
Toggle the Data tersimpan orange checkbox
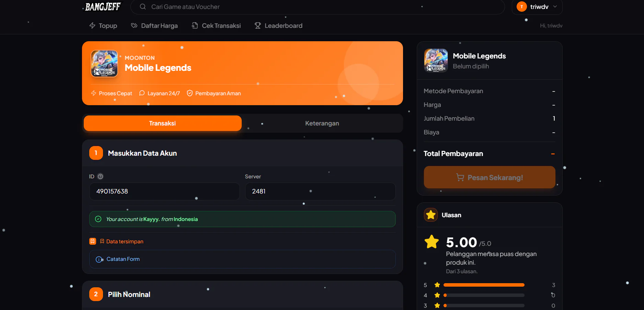click(93, 241)
